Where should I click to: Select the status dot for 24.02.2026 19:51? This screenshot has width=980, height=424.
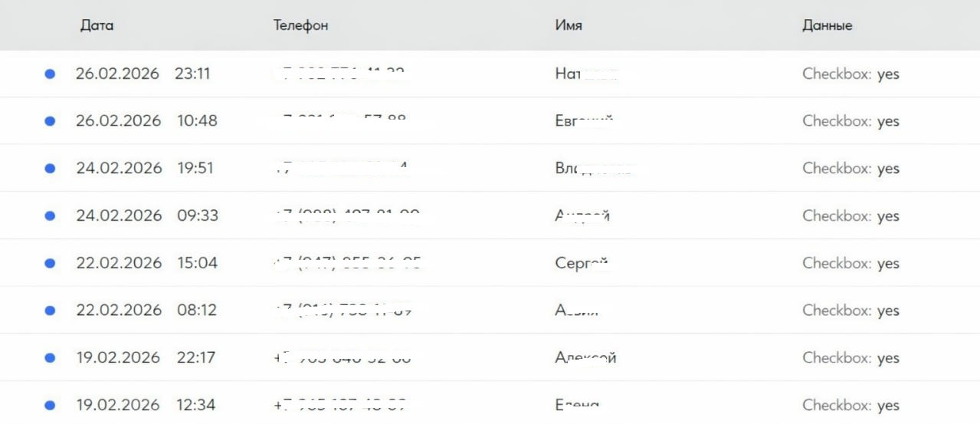(x=50, y=169)
